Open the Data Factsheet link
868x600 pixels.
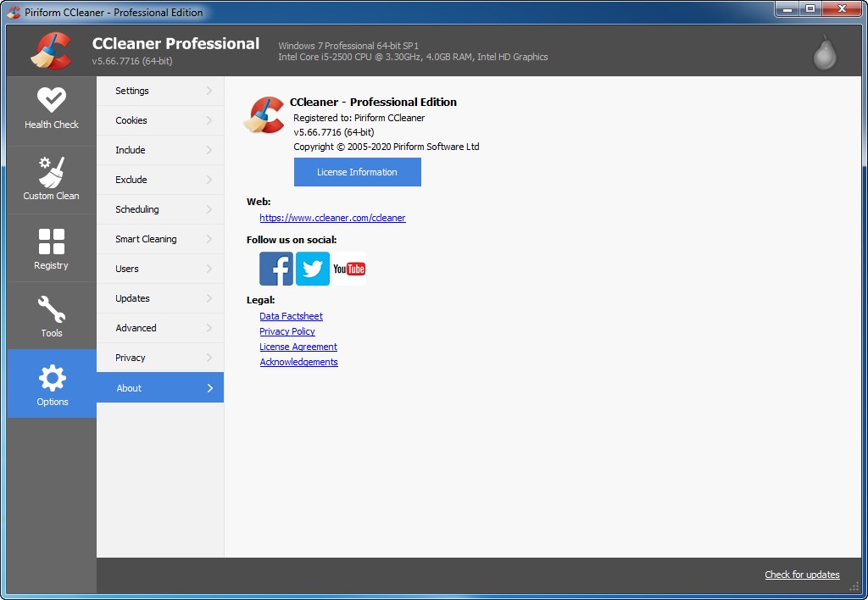pos(292,316)
